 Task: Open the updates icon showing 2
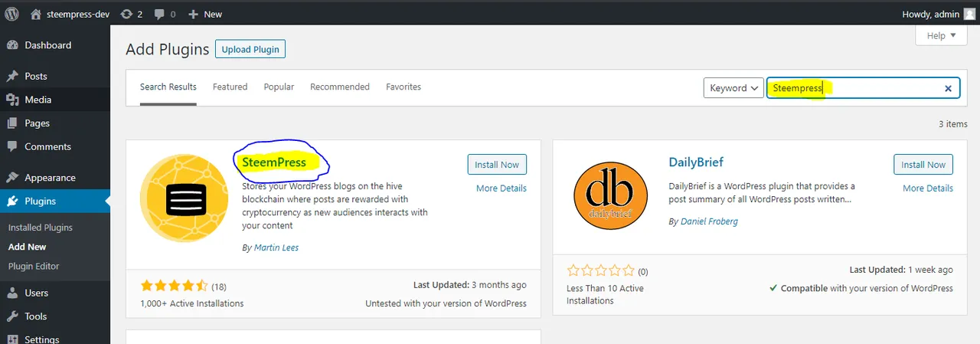click(131, 14)
